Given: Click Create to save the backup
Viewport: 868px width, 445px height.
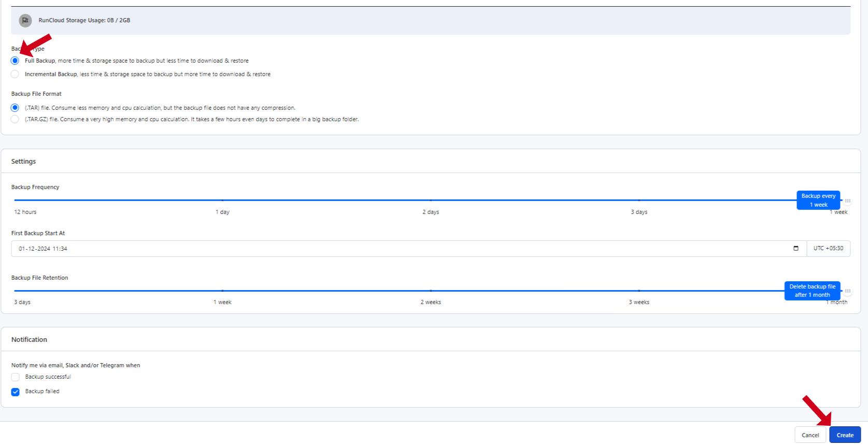Looking at the screenshot, I should coord(845,435).
